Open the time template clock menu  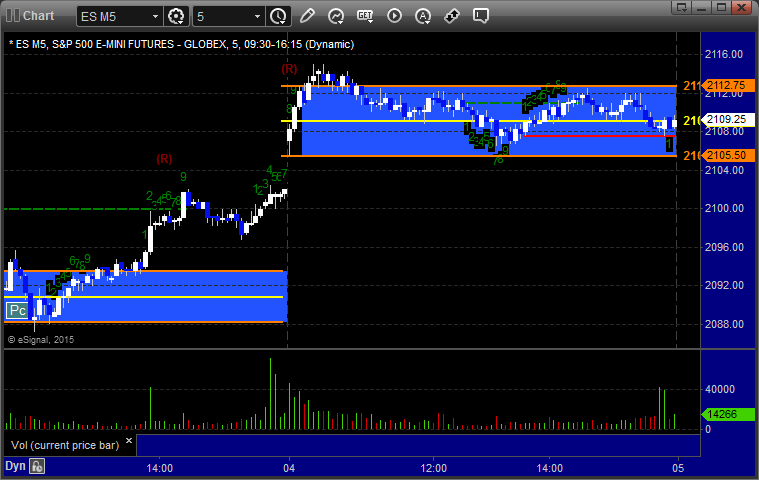(x=278, y=16)
